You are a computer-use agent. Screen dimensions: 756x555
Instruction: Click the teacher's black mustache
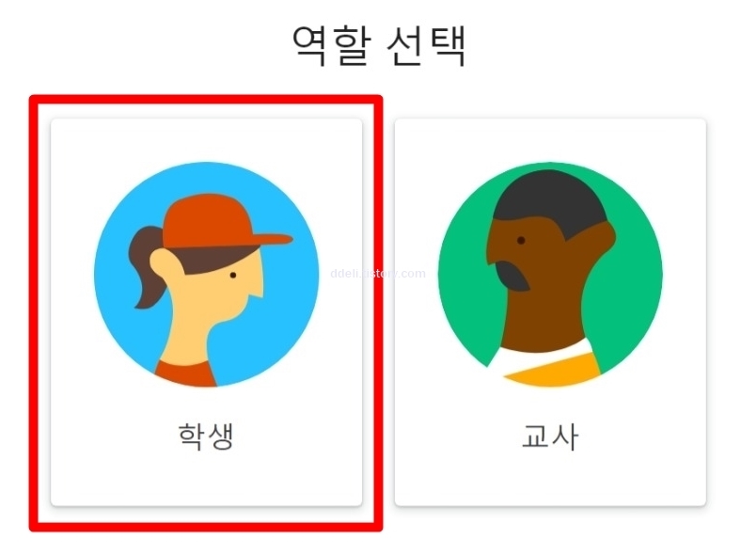click(512, 277)
